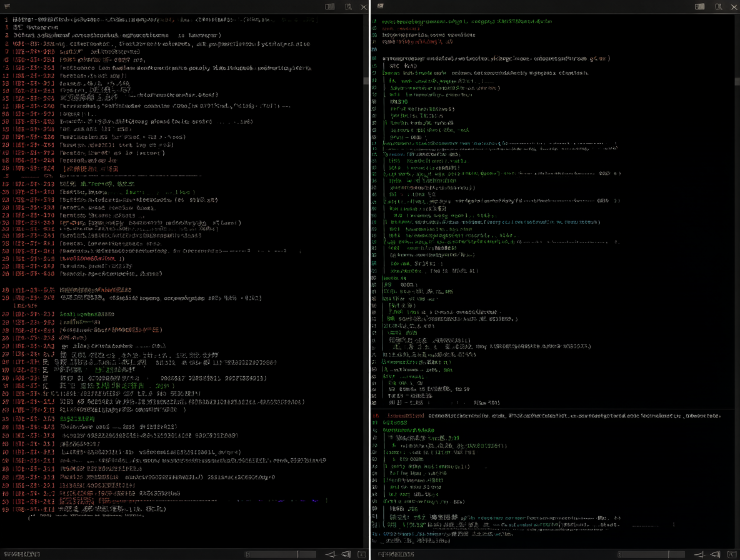
Task: Toggle the split panel icon in right window
Action: tap(700, 7)
